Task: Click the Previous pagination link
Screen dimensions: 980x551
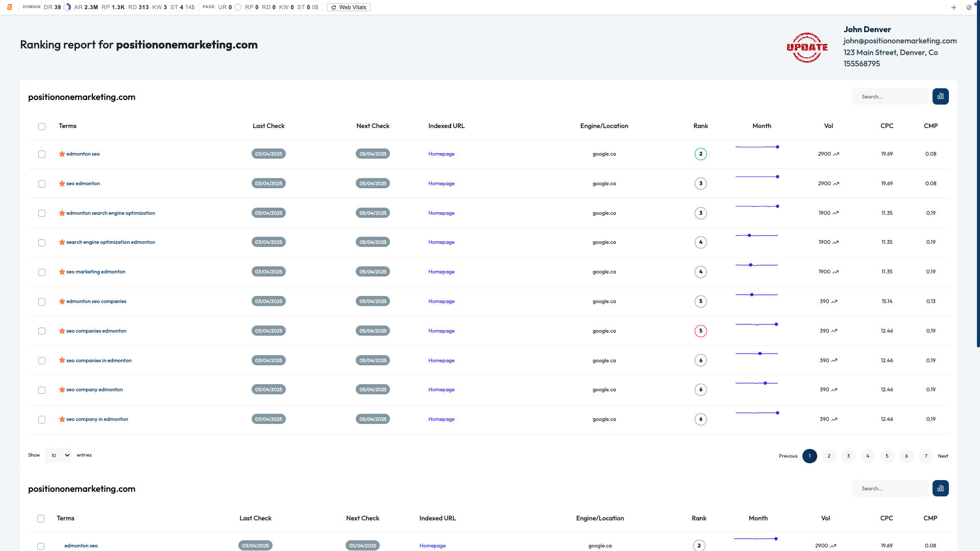Action: pos(788,456)
